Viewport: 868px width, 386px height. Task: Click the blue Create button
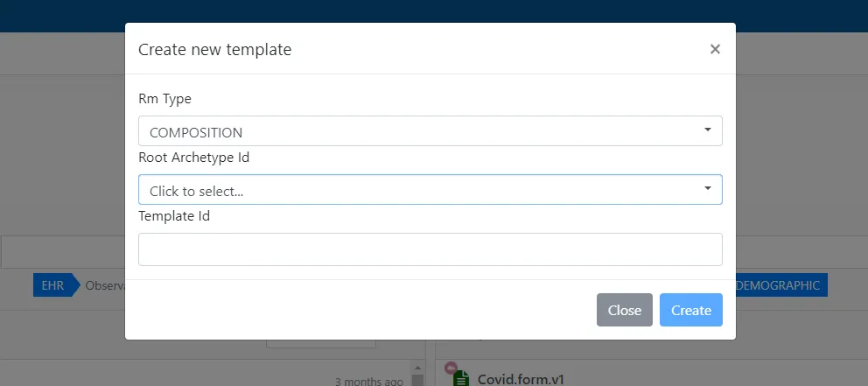point(690,310)
